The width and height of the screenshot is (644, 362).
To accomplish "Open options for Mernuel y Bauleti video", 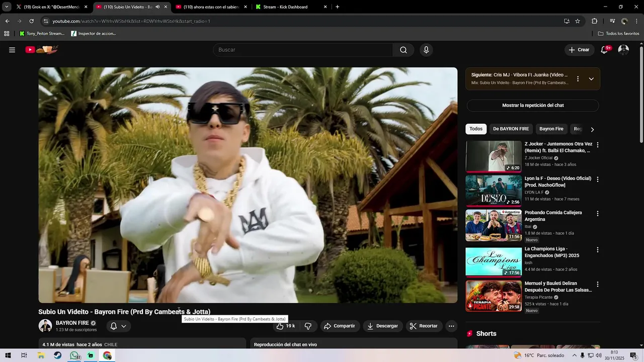I will [598, 285].
